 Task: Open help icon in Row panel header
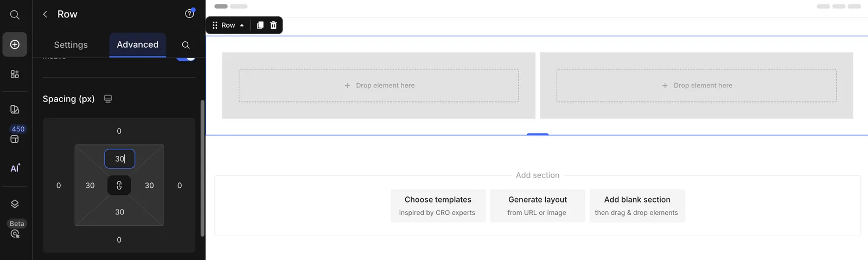(x=189, y=14)
